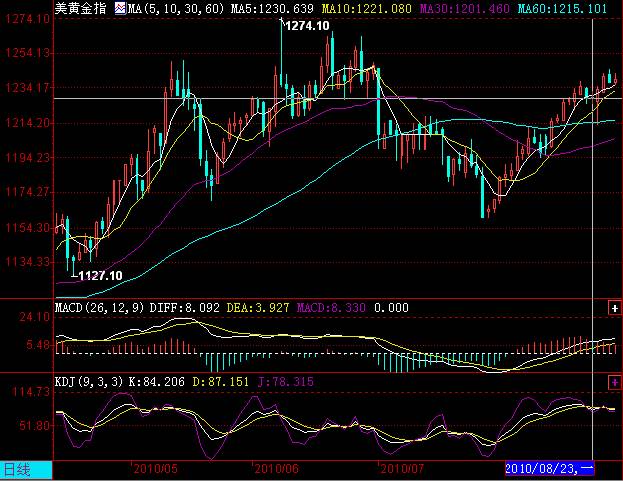Click the K:84.206 value

coord(157,382)
